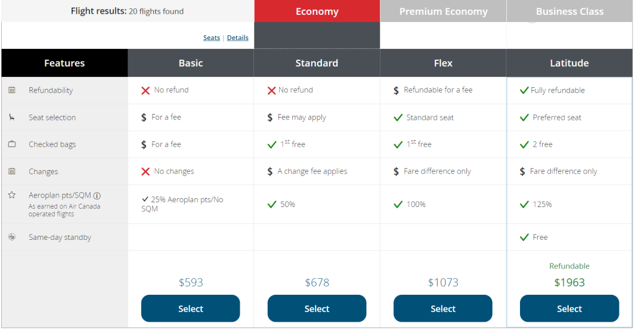Image resolution: width=644 pixels, height=330 pixels.
Task: Click the Seat selection seat icon
Action: click(12, 117)
